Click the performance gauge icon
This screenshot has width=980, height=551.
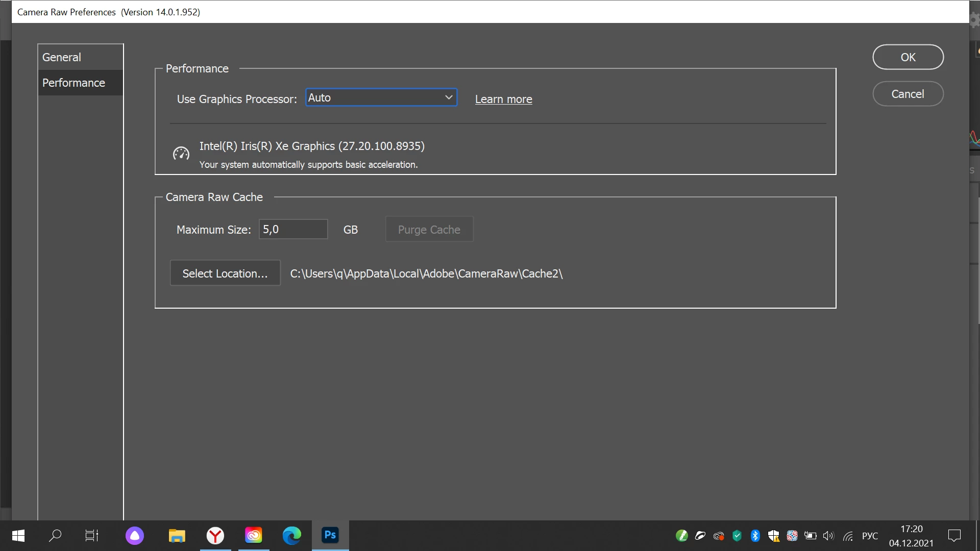click(x=181, y=153)
